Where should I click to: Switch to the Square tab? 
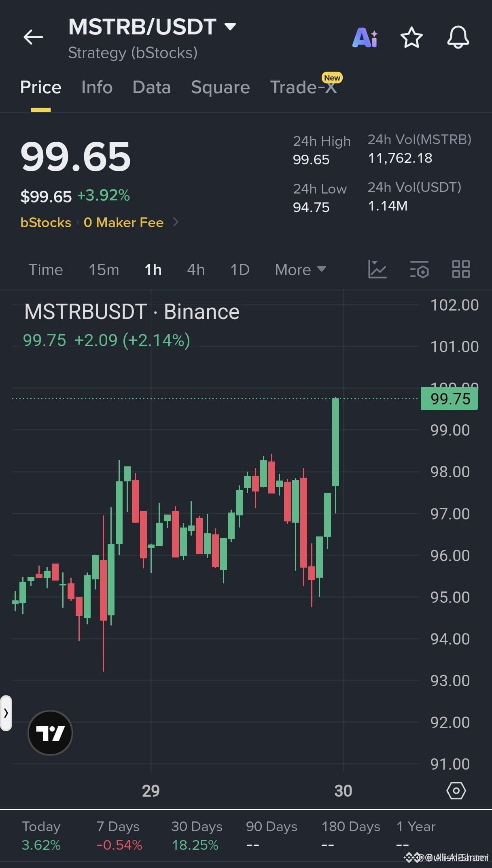[221, 87]
